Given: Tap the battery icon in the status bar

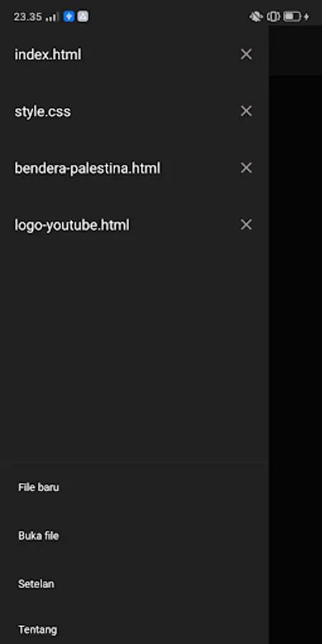Looking at the screenshot, I should click(x=296, y=17).
